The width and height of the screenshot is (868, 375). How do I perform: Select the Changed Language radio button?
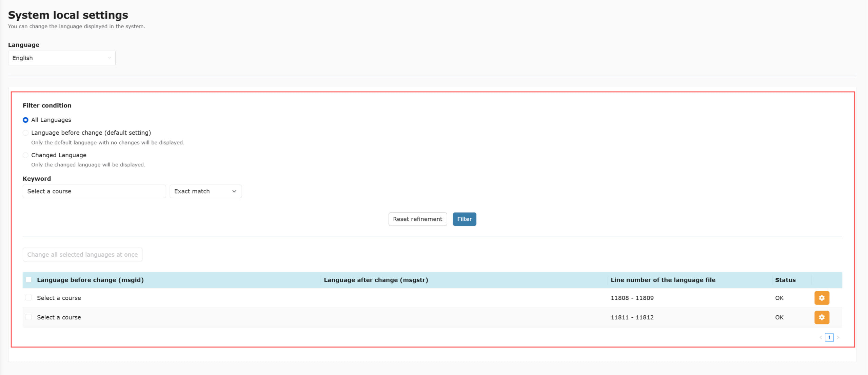tap(25, 155)
